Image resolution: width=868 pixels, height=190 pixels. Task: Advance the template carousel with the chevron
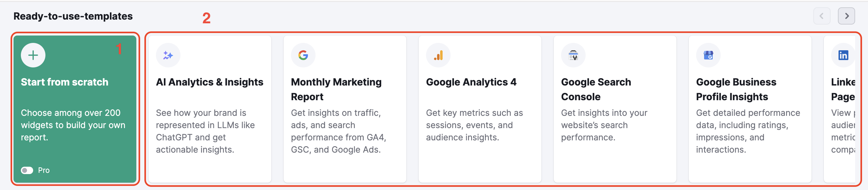846,15
